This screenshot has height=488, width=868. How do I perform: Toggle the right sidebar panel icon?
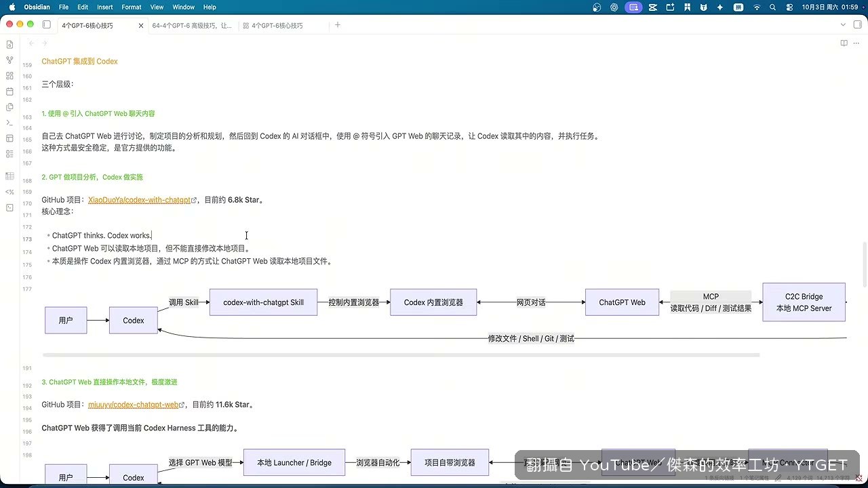(858, 25)
